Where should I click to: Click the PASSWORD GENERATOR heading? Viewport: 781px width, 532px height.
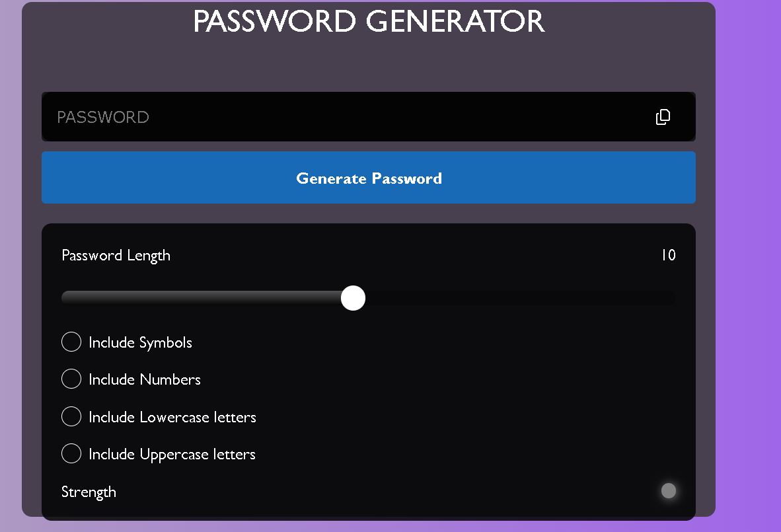pos(369,21)
